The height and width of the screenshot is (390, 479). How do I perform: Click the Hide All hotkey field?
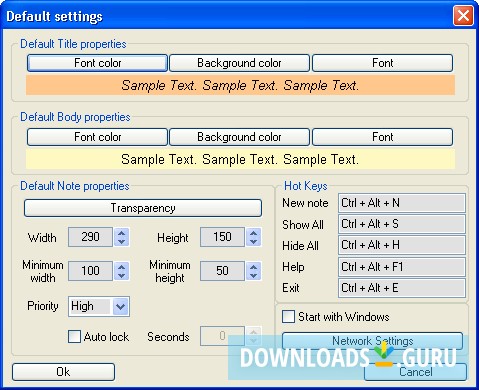(402, 245)
